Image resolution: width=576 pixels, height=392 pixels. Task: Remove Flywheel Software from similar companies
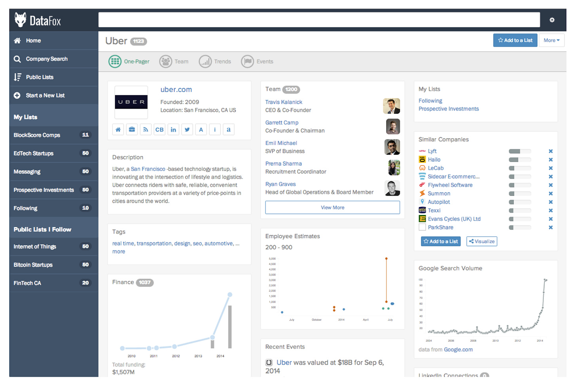[x=550, y=185]
